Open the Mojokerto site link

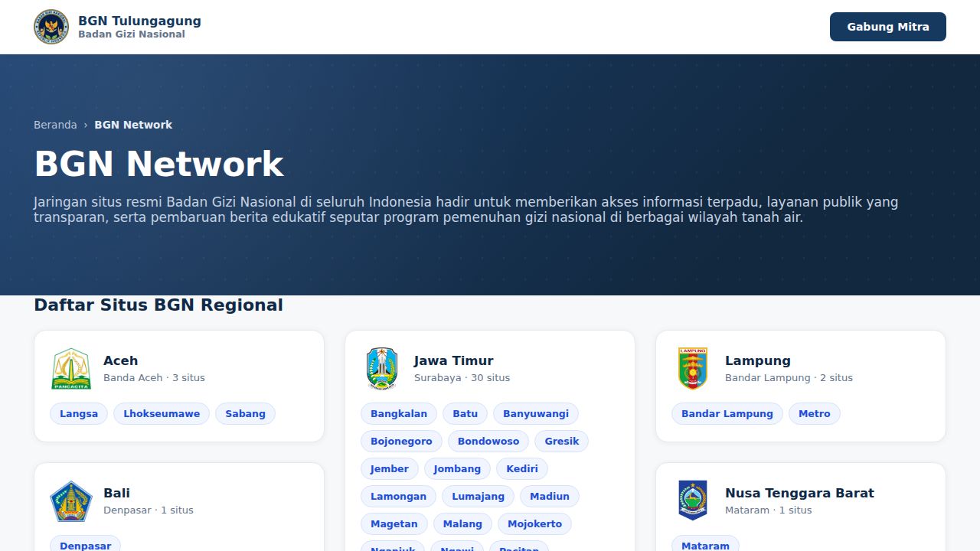click(534, 524)
